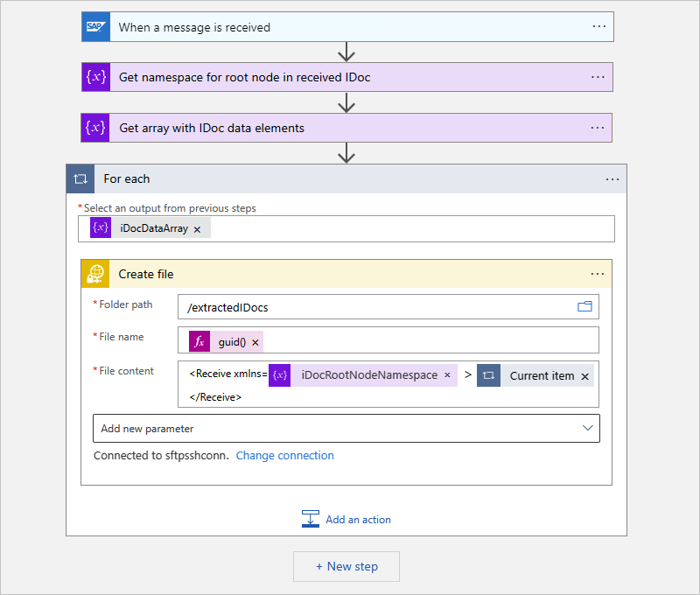Remove the iDocDataArray token

pos(198,229)
